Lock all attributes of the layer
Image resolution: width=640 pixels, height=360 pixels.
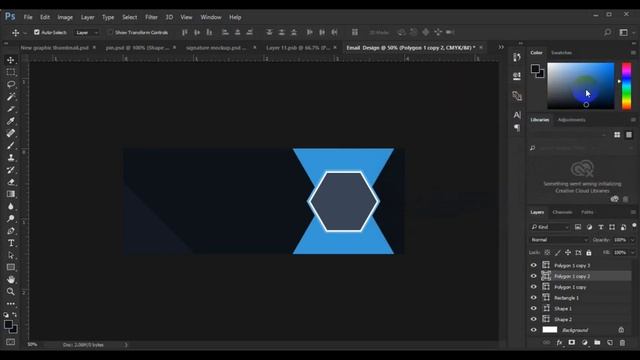(x=589, y=253)
